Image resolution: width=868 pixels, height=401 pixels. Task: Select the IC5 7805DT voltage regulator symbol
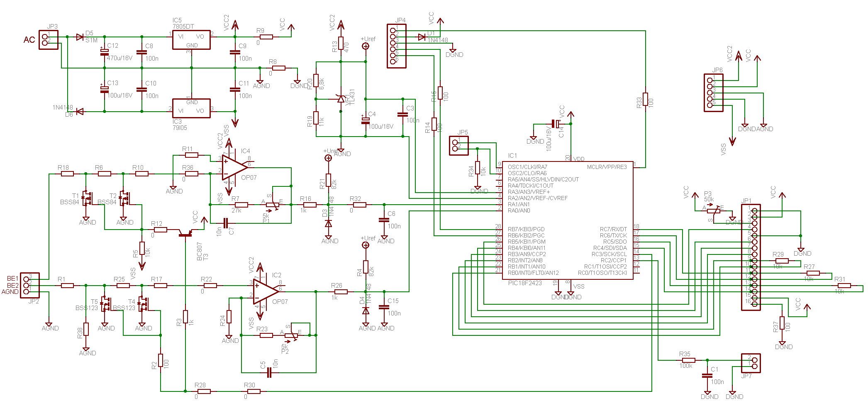(x=191, y=40)
